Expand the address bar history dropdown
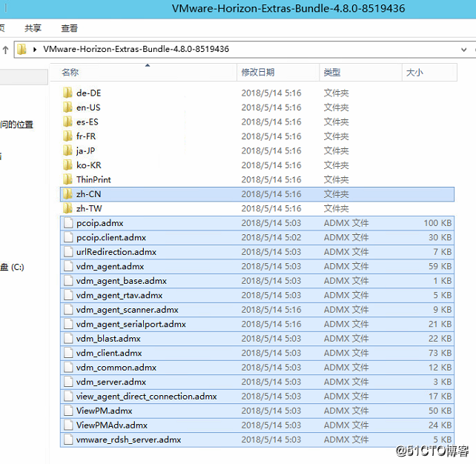The image size is (476, 464). pos(463,50)
